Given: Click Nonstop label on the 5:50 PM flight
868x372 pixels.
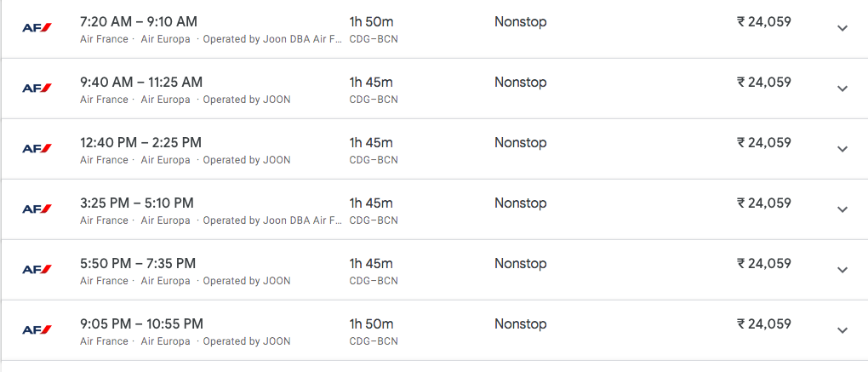Looking at the screenshot, I should (x=520, y=263).
